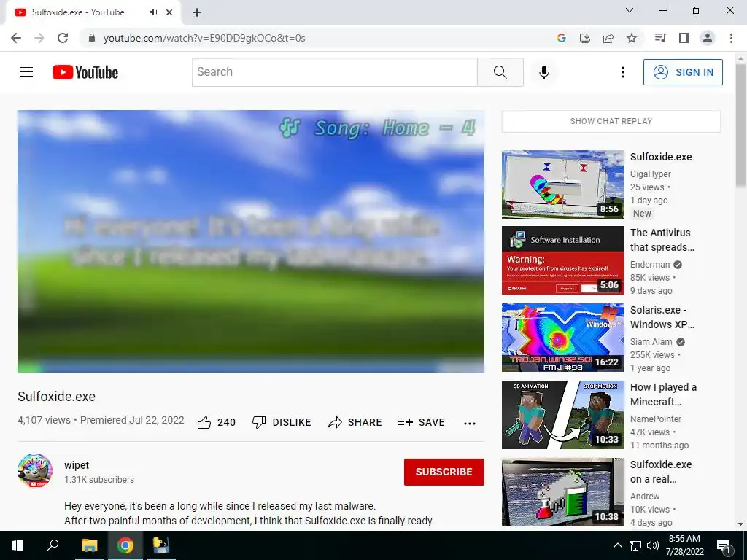Open the tab search chevron

pos(630,10)
